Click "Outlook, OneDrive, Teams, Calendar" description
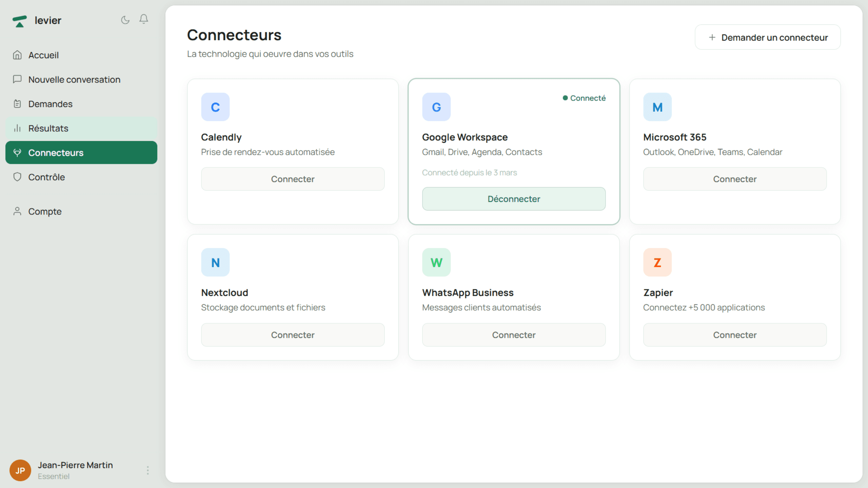This screenshot has width=868, height=488. click(x=713, y=152)
